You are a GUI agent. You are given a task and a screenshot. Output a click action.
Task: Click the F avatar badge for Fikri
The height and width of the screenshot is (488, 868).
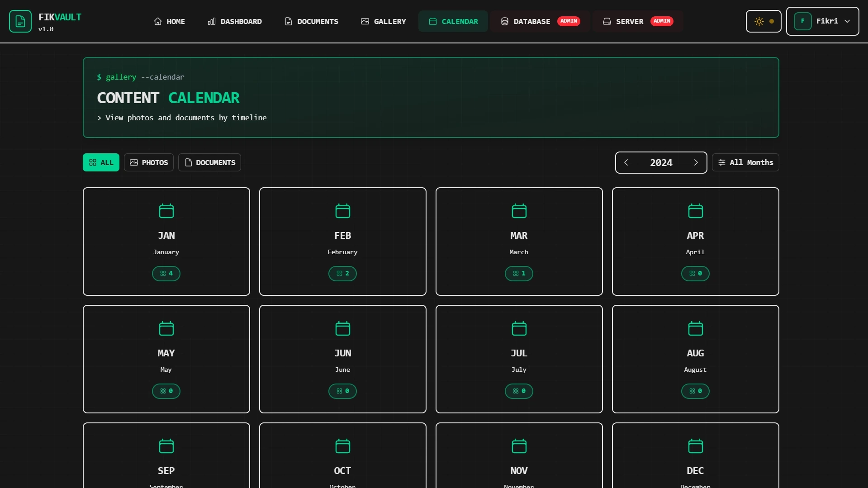click(x=803, y=21)
